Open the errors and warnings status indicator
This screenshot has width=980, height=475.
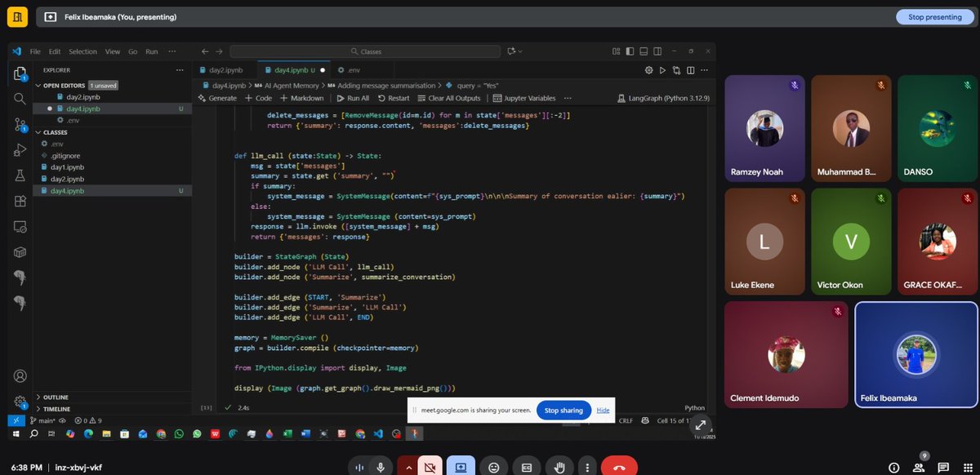click(x=87, y=420)
